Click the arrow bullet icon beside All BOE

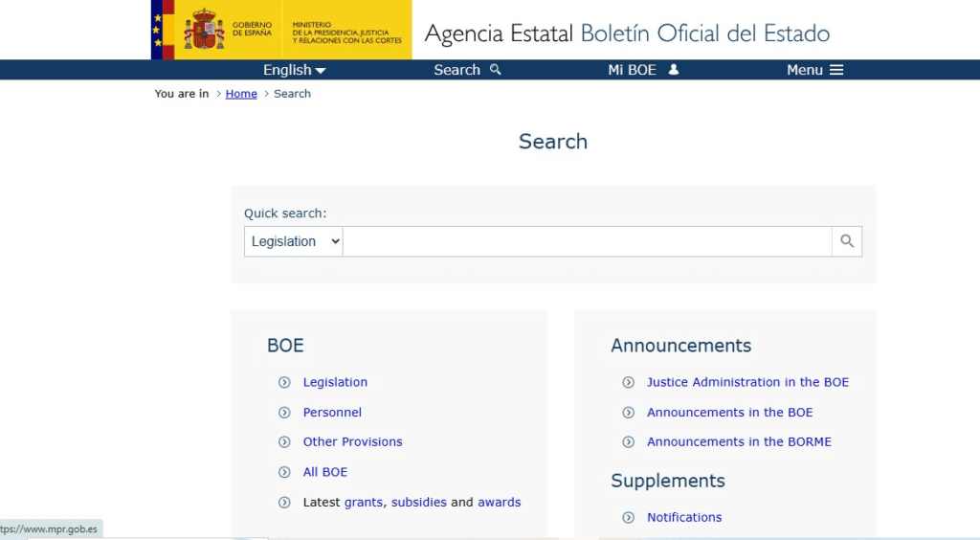(284, 473)
